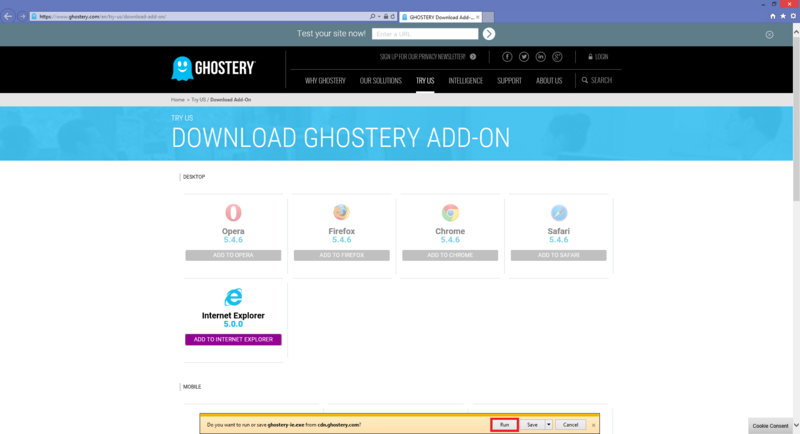The image size is (800, 434).
Task: Click the Enter a URL field
Action: point(425,34)
